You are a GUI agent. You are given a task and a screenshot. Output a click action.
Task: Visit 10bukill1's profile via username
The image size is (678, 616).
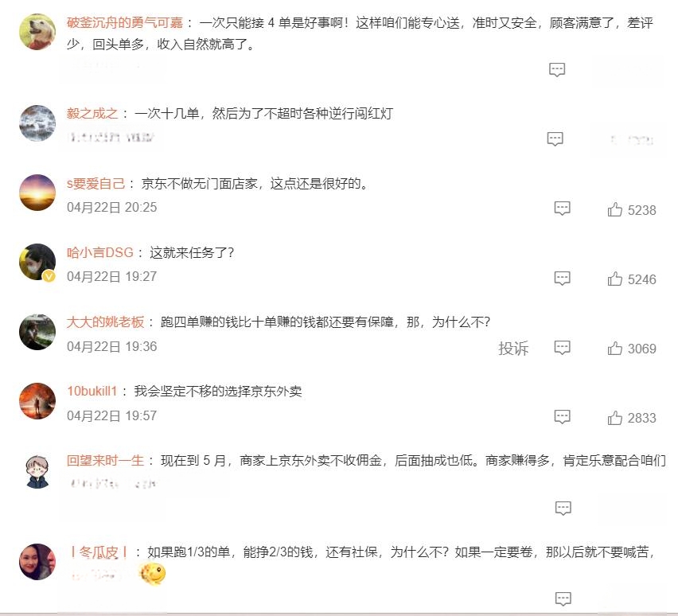point(92,391)
